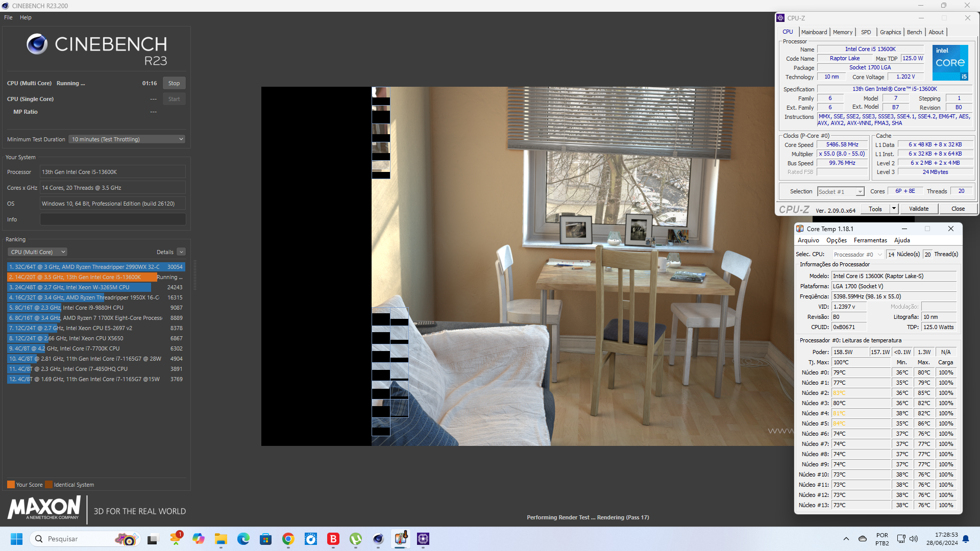
Task: Switch to the SPD tab in CPU-Z
Action: (x=866, y=32)
